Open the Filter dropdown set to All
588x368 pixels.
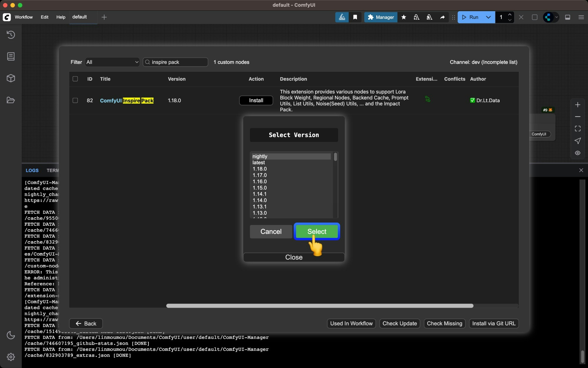112,62
